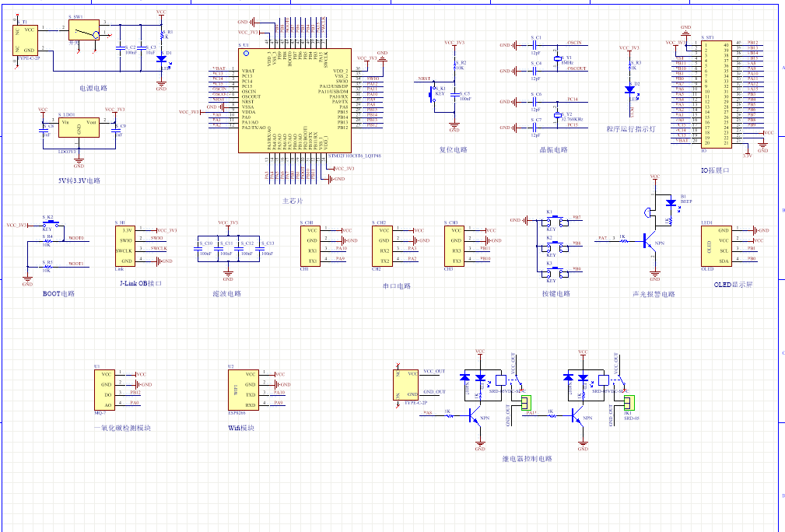
Task: Click the 电源电路 section label
Action: click(x=93, y=88)
